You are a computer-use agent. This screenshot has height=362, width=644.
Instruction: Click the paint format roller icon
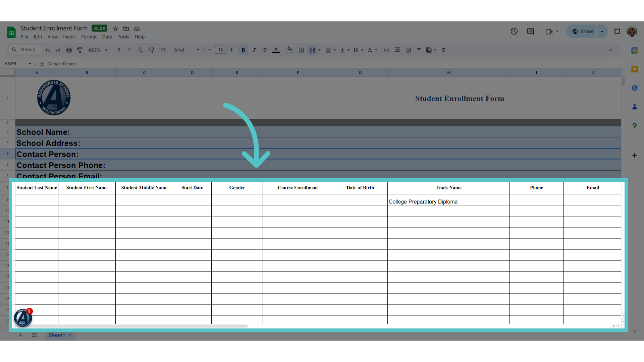coord(79,50)
